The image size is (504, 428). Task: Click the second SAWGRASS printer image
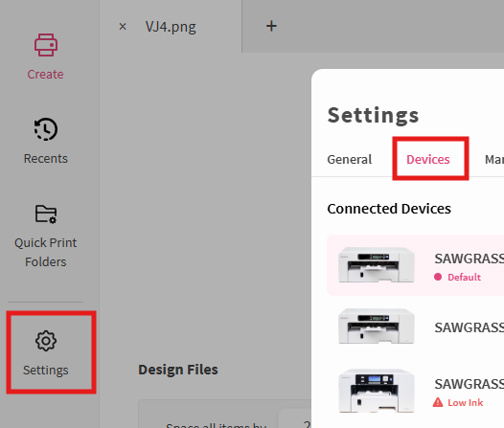377,326
